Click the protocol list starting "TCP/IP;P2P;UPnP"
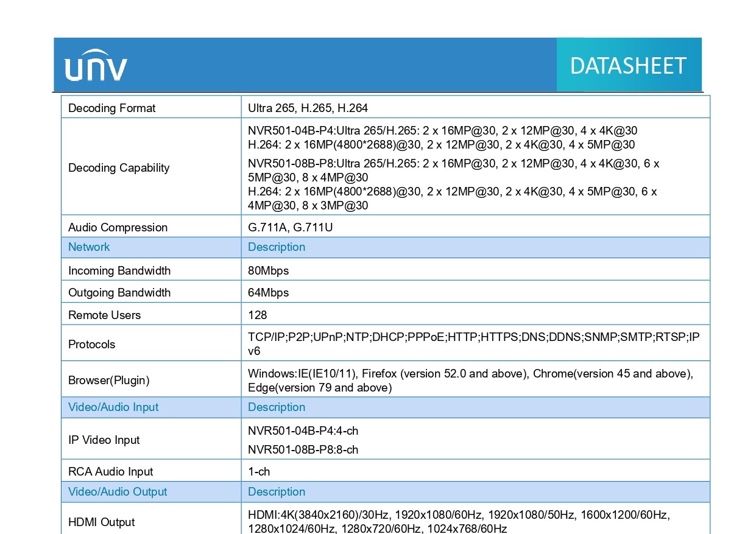Viewport: 756px width, 534px height. click(474, 344)
